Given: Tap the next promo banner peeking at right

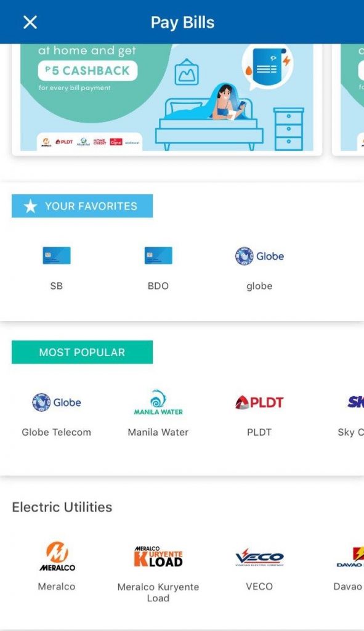Looking at the screenshot, I should click(349, 99).
